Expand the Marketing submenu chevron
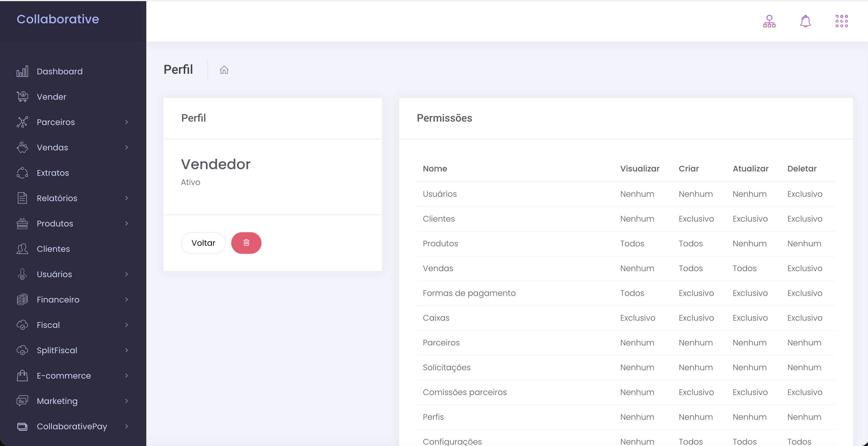Viewport: 868px width, 446px height. (126, 400)
